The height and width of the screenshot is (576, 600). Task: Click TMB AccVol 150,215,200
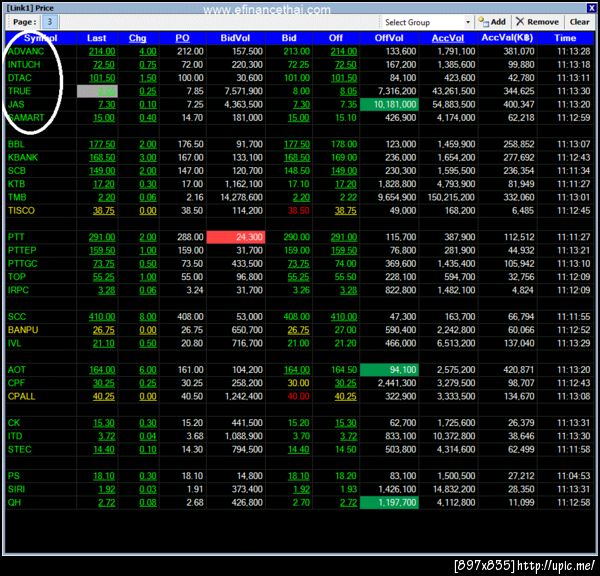tap(451, 197)
